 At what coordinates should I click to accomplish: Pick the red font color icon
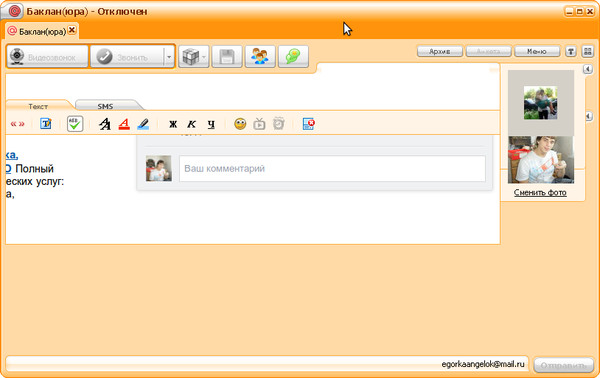click(124, 124)
